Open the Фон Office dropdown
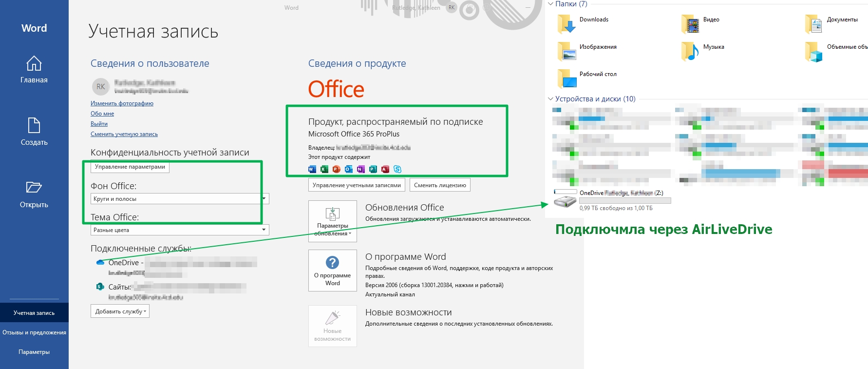Viewport: 868px width, 369px height. [x=180, y=199]
